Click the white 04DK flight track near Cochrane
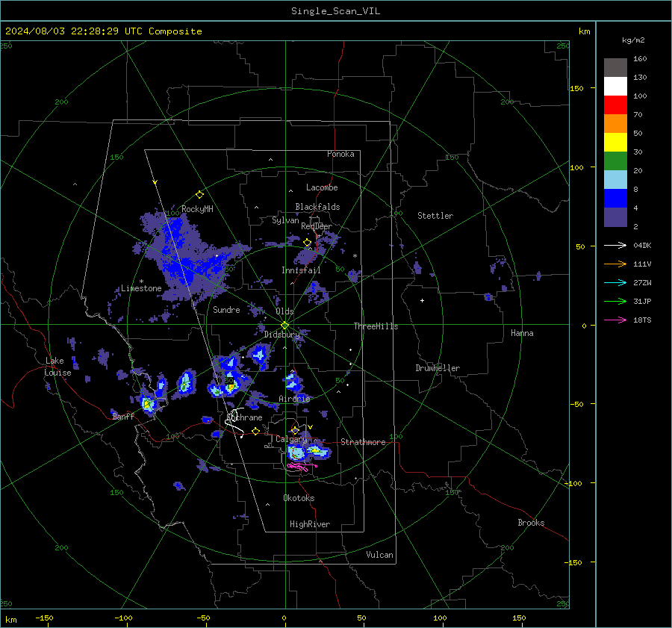The height and width of the screenshot is (628, 672). (235, 423)
